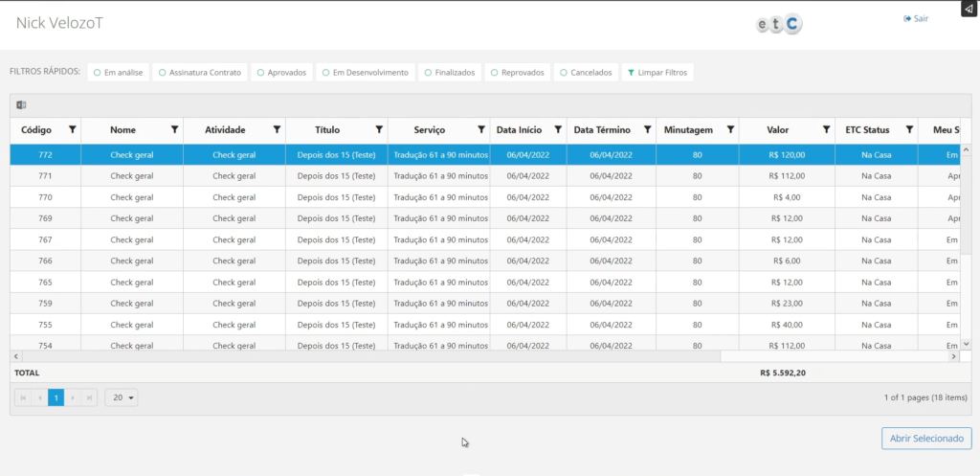Screen dimensions: 980x476
Task: Select the Aprovados quick filter
Action: click(281, 73)
